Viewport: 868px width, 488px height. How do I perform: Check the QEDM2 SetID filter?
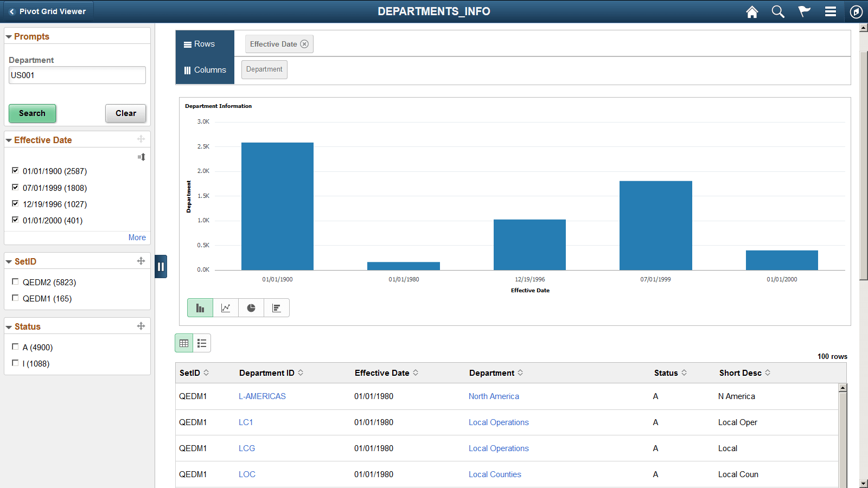tap(15, 281)
